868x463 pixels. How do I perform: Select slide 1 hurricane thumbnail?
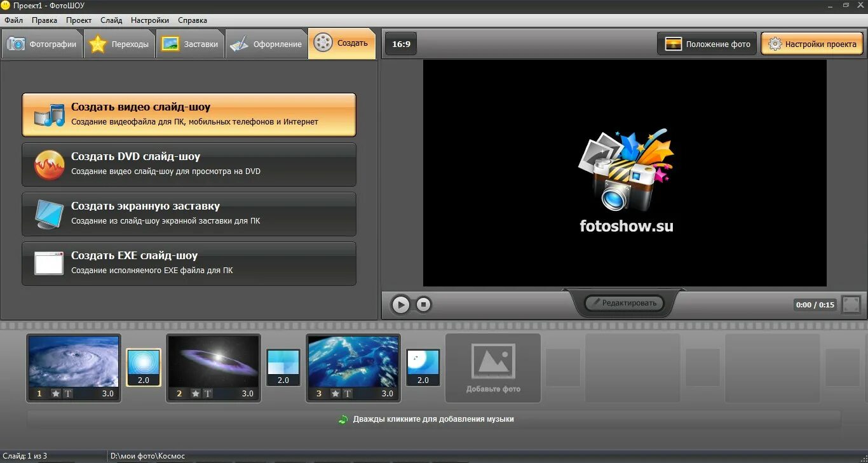[x=74, y=361]
